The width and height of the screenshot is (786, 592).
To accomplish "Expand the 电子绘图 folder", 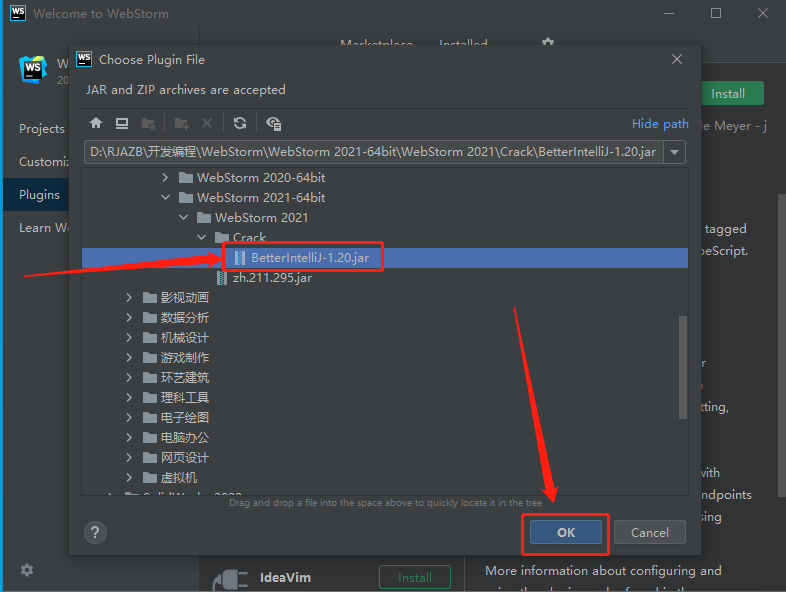I will coord(129,418).
